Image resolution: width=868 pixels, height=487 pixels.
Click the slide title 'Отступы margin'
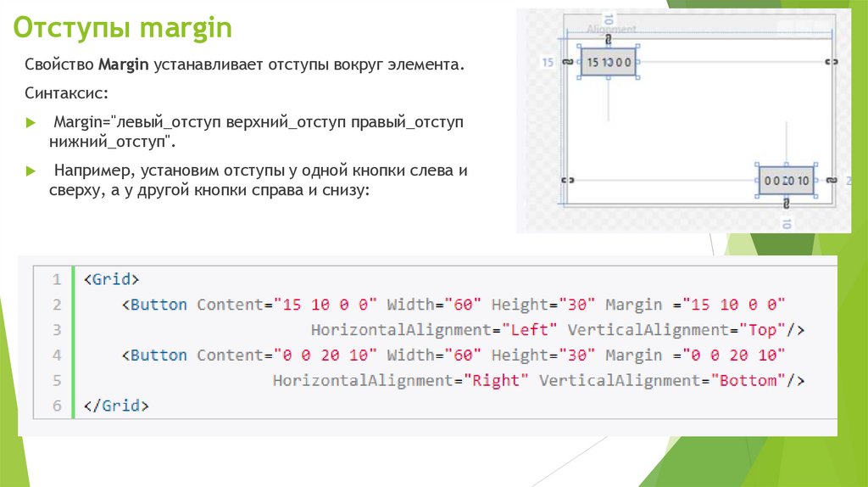(x=122, y=27)
